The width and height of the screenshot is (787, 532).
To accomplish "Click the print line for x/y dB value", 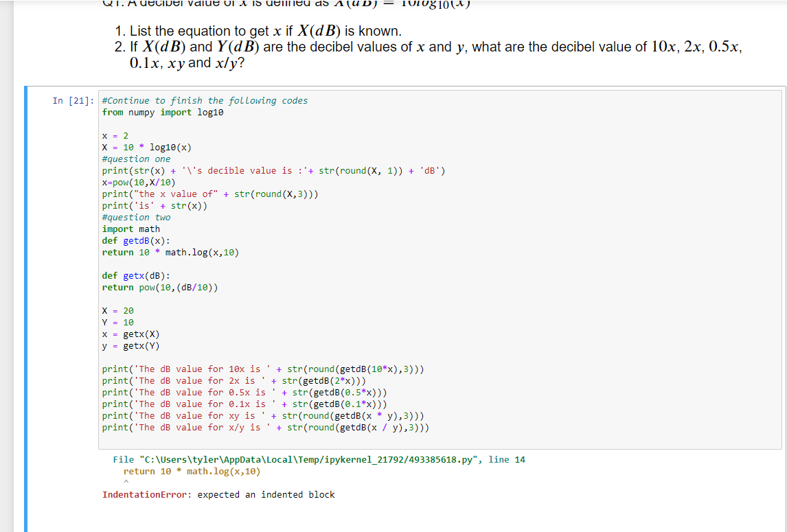I will point(266,427).
